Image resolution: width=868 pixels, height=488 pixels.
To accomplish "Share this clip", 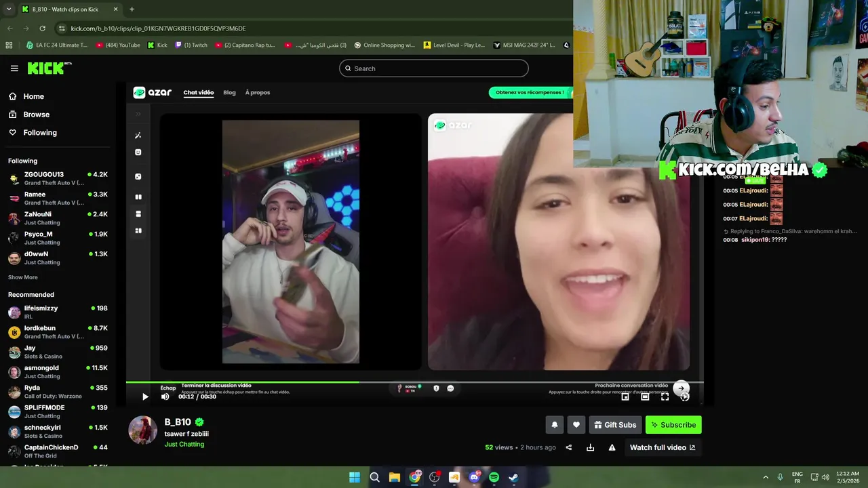I will click(x=569, y=447).
